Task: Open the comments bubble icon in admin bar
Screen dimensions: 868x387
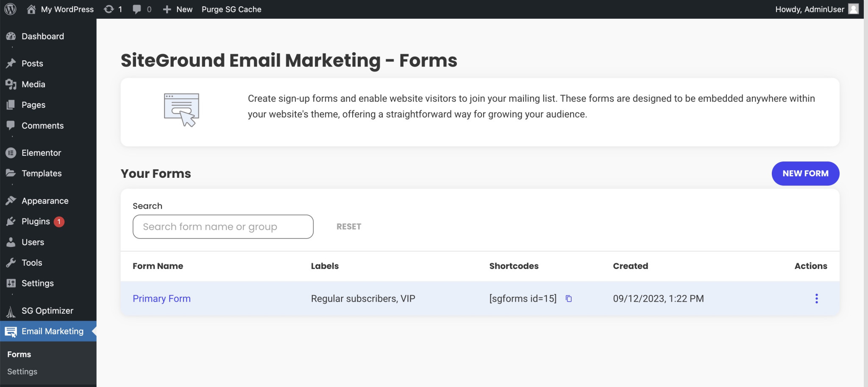Action: [x=137, y=9]
